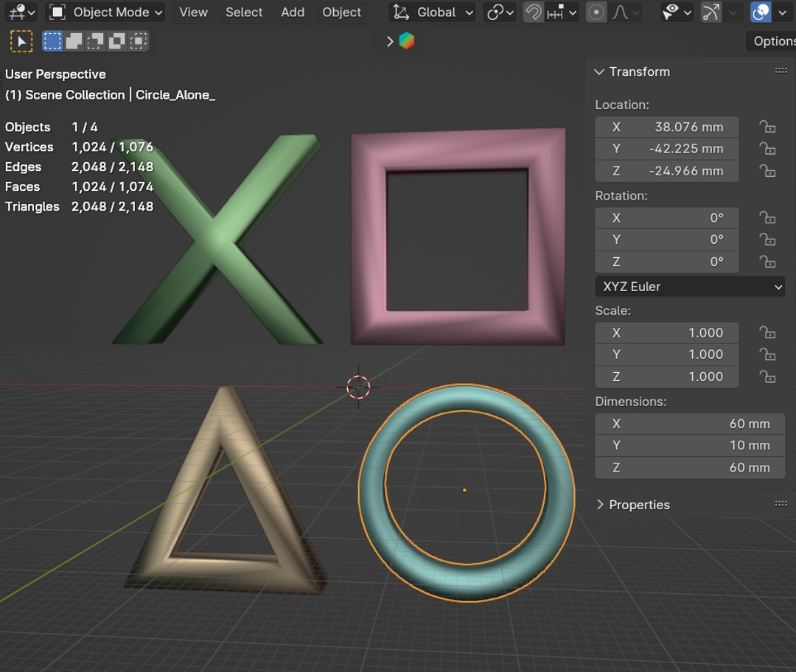Toggle proportional editing
The height and width of the screenshot is (672, 796).
click(596, 13)
